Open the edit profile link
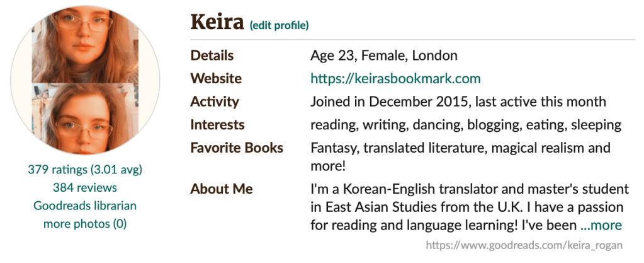The image size is (644, 263). pyautogui.click(x=279, y=26)
